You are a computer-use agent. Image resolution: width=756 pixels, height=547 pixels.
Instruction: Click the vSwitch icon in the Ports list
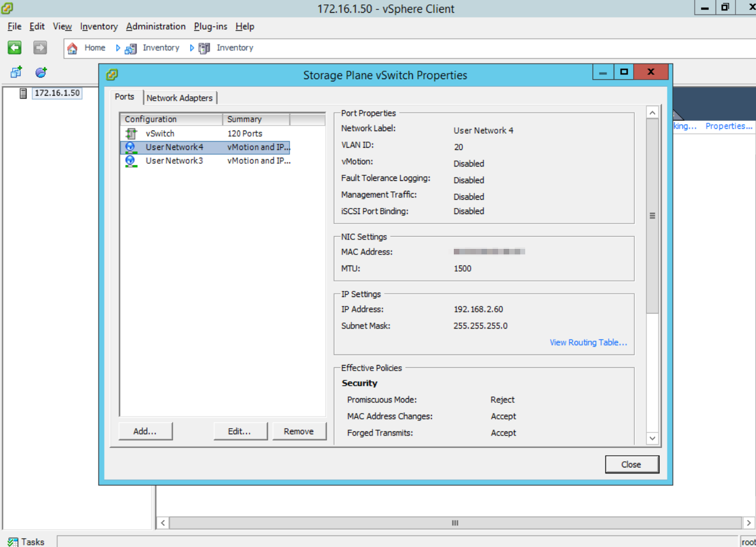(x=131, y=133)
